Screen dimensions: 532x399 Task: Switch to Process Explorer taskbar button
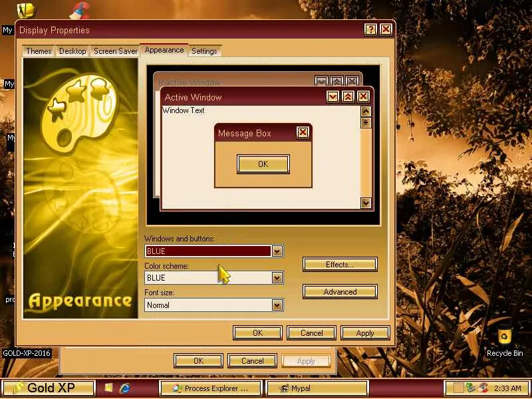(x=210, y=388)
